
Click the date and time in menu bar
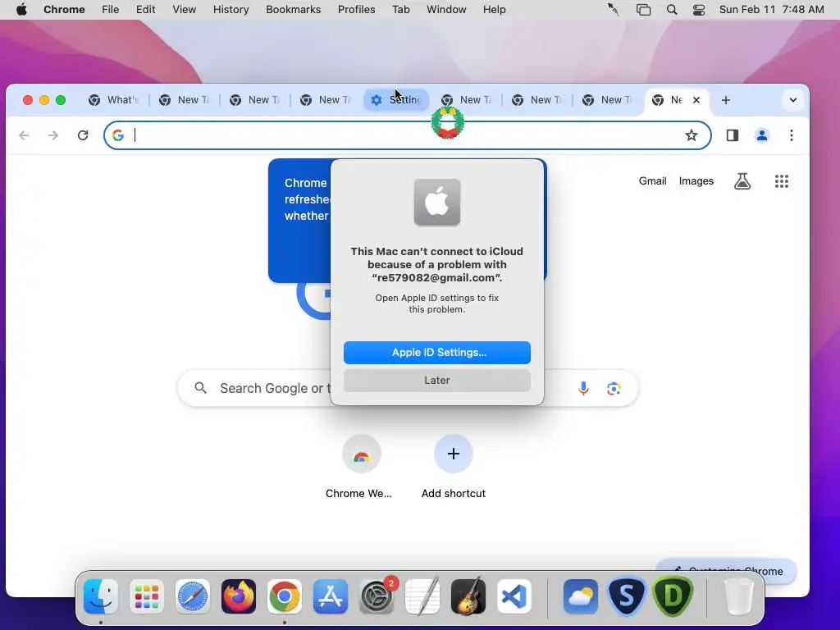point(771,10)
